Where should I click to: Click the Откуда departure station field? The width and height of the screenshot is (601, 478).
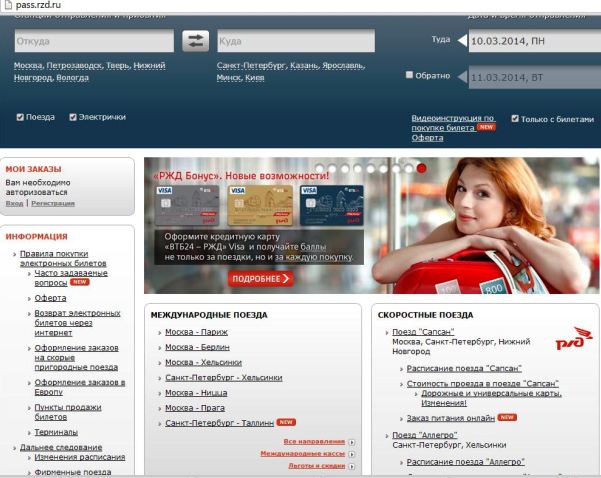point(94,41)
